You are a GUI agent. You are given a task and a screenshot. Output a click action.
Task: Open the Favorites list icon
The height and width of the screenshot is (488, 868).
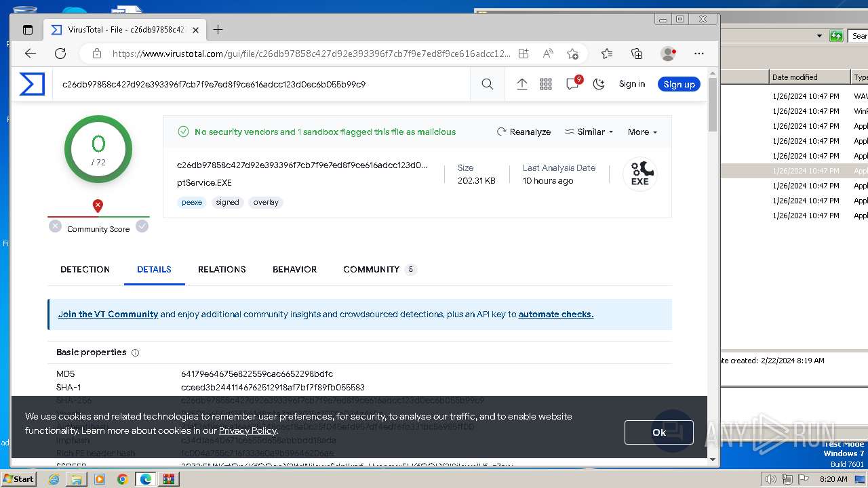click(x=607, y=54)
